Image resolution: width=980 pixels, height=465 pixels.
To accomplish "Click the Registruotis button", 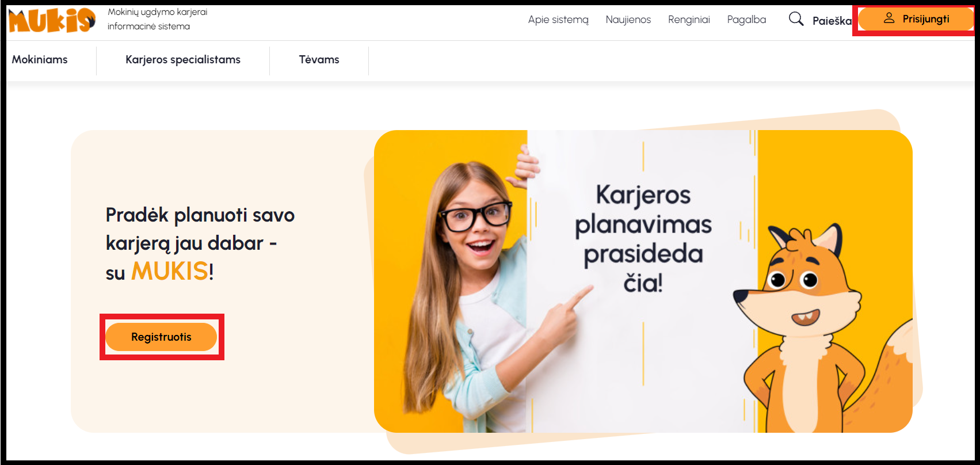I will pos(161,337).
